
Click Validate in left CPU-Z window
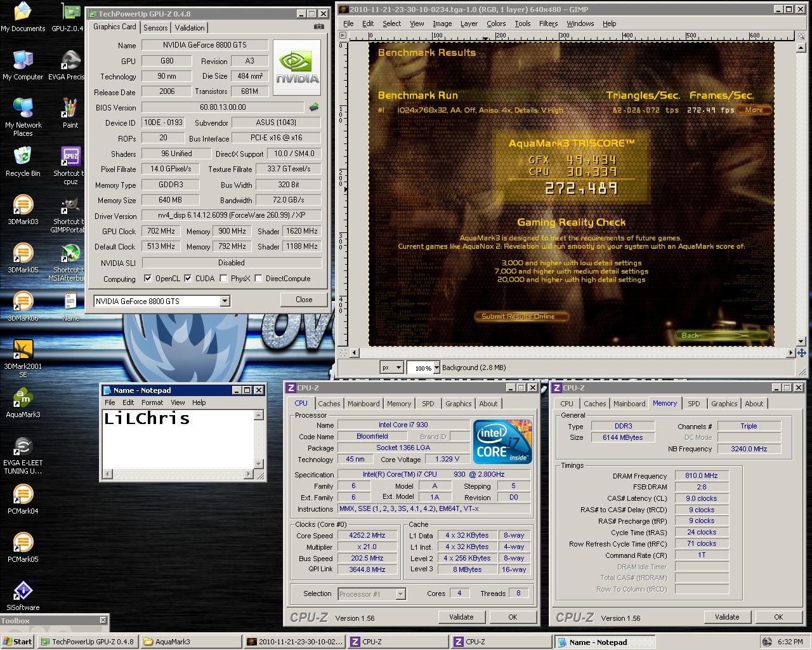pos(461,617)
